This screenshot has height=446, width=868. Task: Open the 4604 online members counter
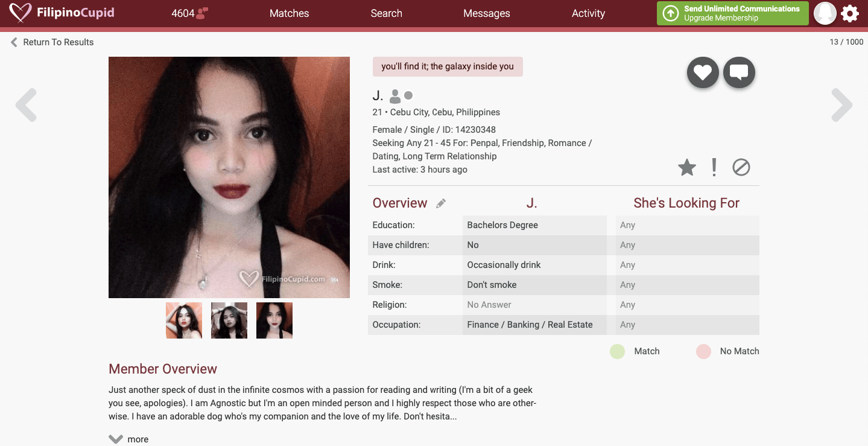(x=189, y=13)
